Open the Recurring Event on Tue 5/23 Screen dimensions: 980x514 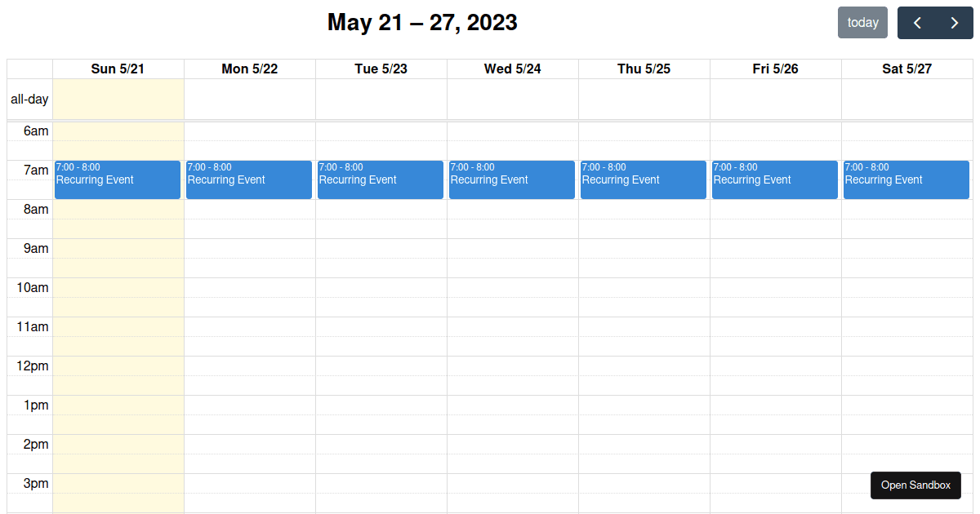380,179
